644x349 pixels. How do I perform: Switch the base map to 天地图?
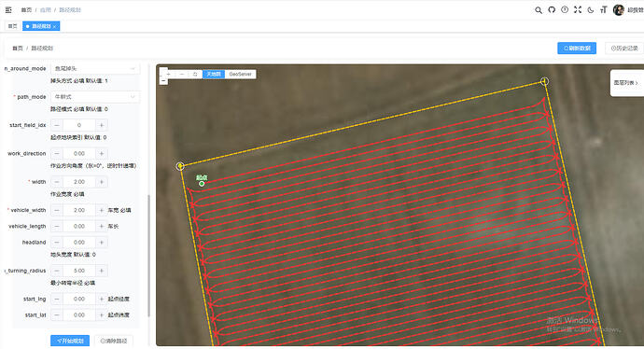pos(214,74)
